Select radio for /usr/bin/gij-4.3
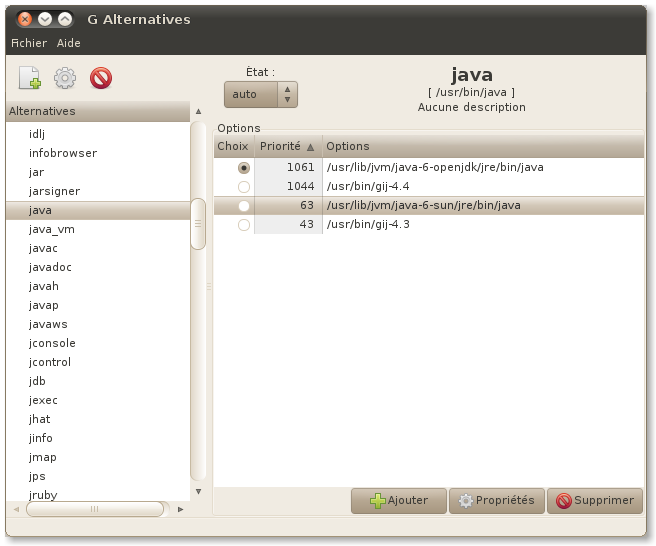 click(x=244, y=225)
